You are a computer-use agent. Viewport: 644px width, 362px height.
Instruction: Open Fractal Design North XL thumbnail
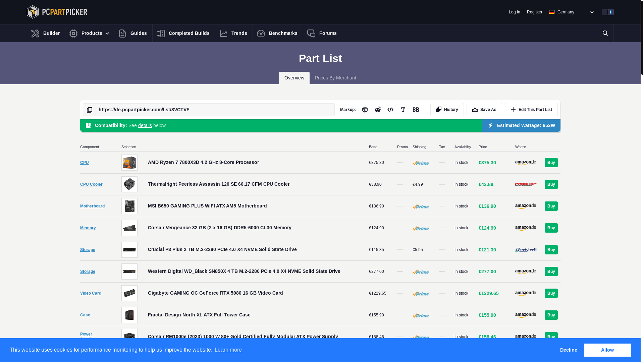129,315
